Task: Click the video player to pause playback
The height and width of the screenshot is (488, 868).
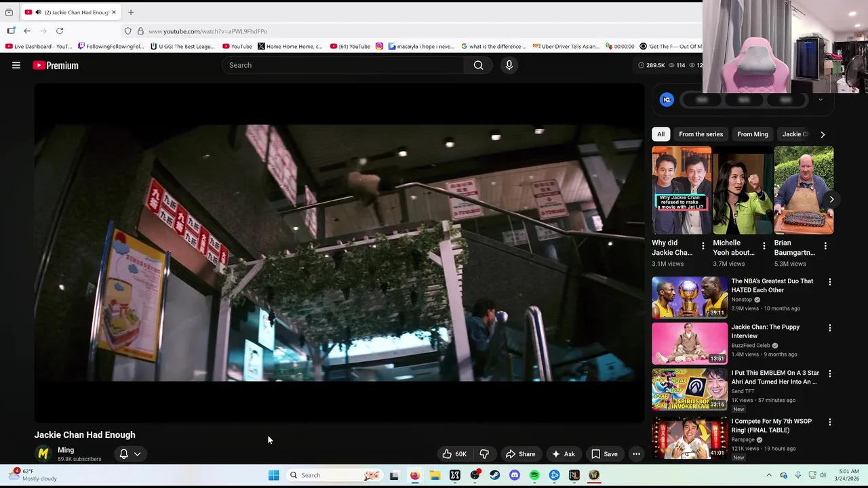Action: pyautogui.click(x=339, y=252)
